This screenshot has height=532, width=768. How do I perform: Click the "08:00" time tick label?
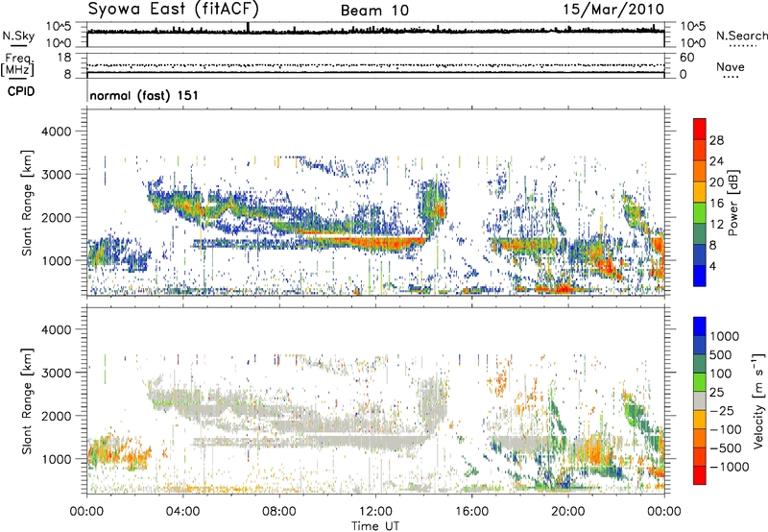click(x=278, y=512)
